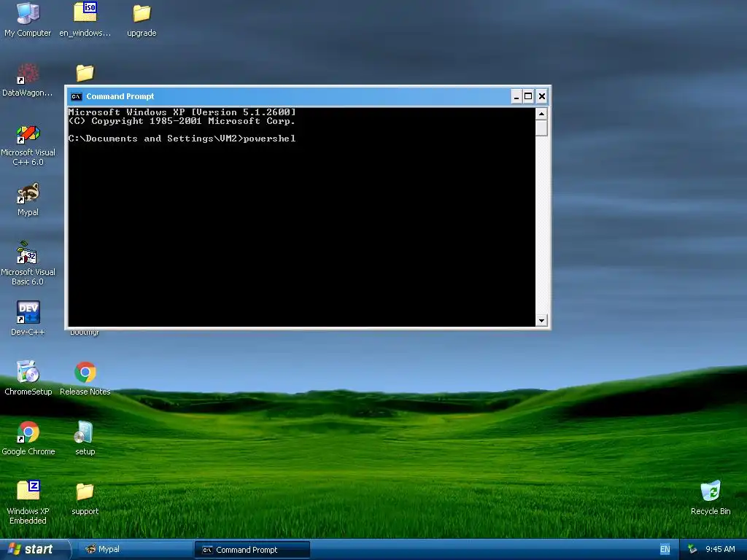Click the 9:45 AM tray clock

click(x=720, y=550)
